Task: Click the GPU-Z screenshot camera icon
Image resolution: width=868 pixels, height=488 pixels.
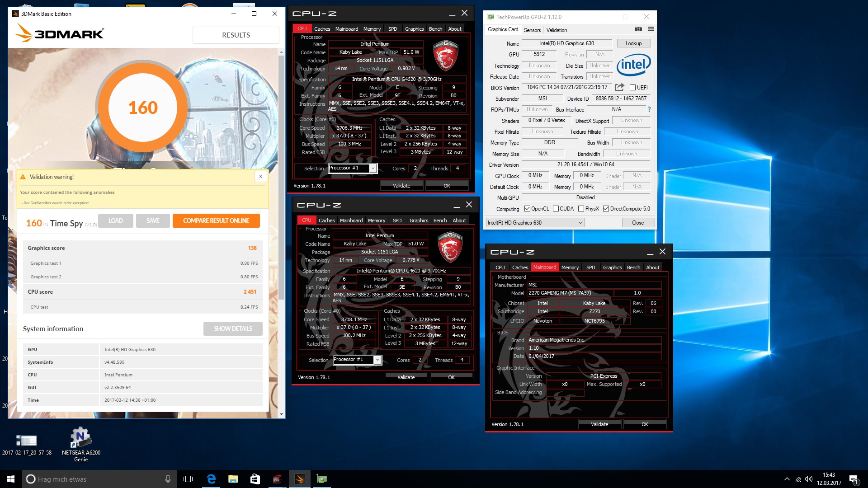Action: click(638, 29)
